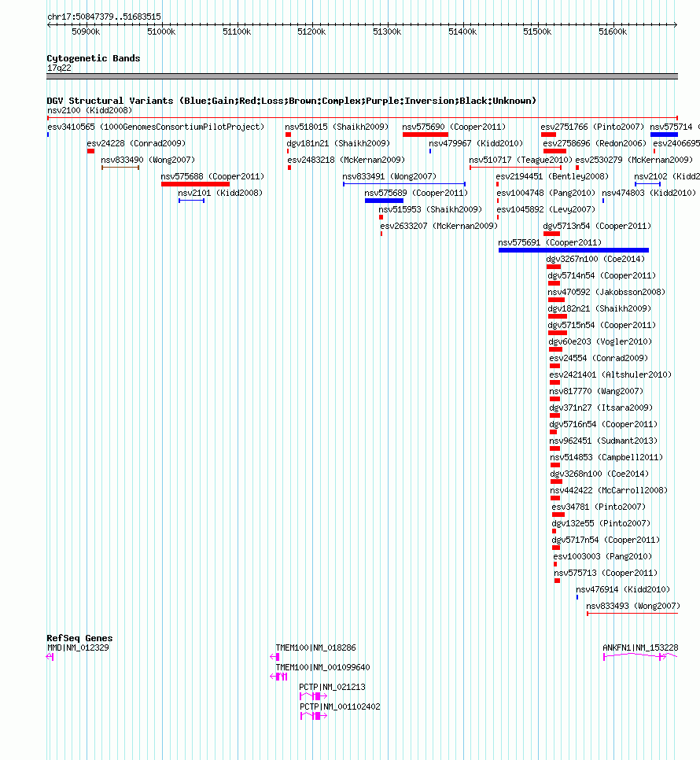
Task: Click the dgv181n21 (Shaikh2009) label
Action: click(338, 143)
